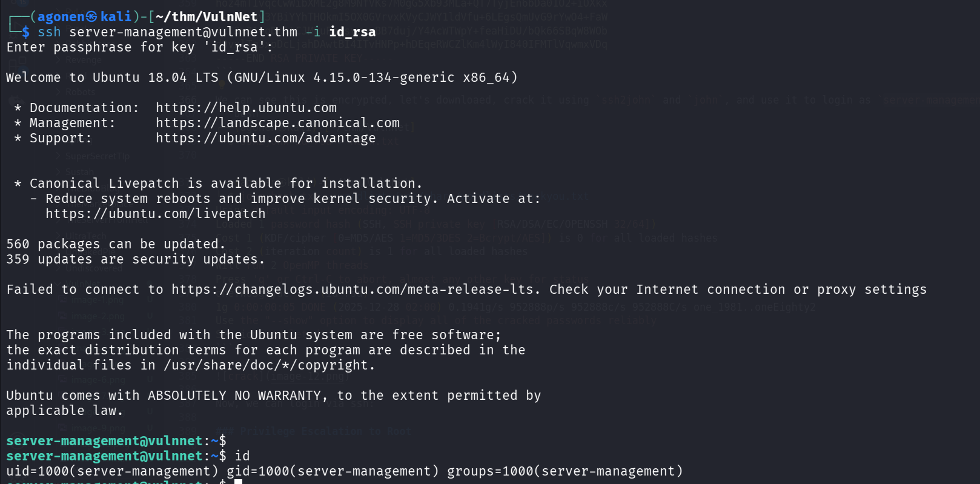
Task: Click the 'agonen' username in the Kali prompt
Action: pyautogui.click(x=61, y=17)
